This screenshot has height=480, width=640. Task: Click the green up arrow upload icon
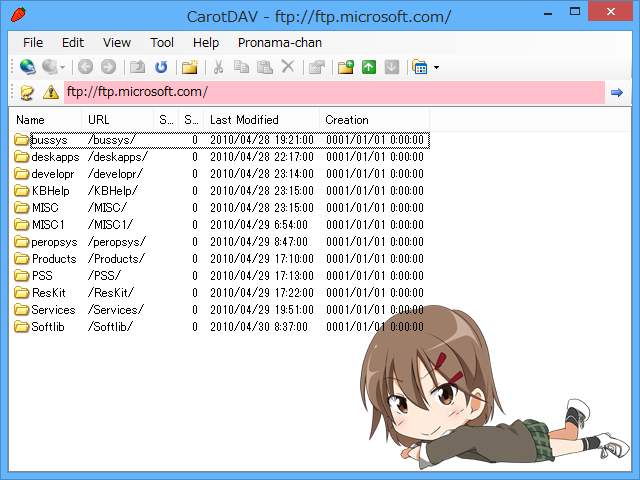click(369, 67)
